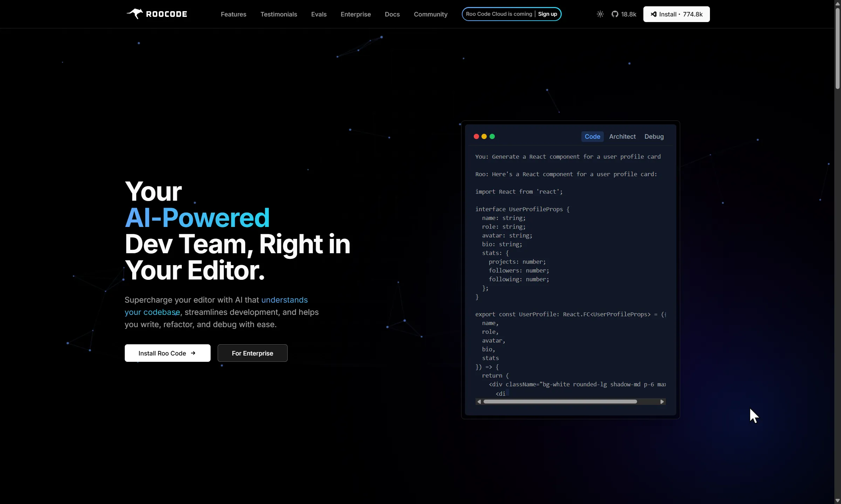Click the 'Roo: Here's a React component' line

(566, 174)
